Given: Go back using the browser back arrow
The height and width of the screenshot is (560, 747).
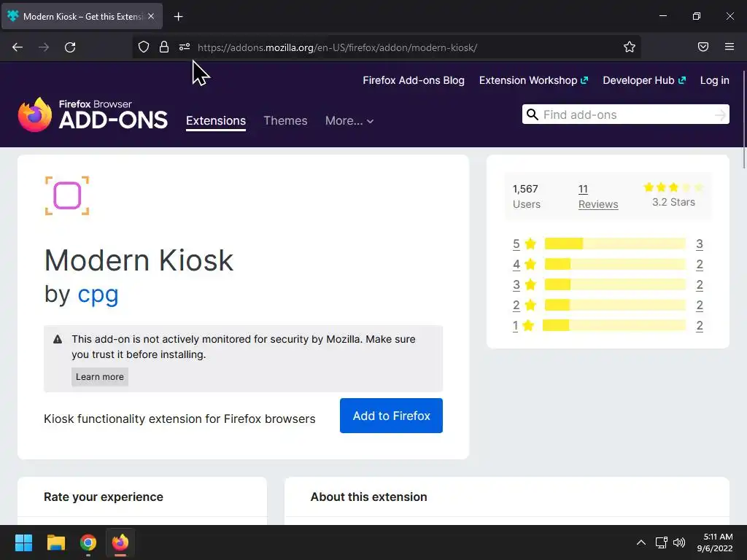Looking at the screenshot, I should coord(18,47).
